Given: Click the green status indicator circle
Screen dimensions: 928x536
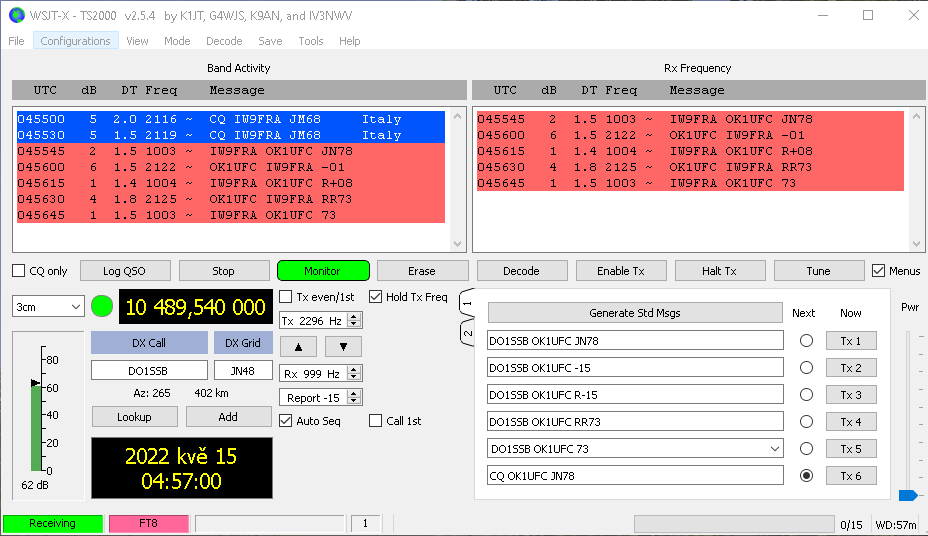Looking at the screenshot, I should tap(102, 306).
